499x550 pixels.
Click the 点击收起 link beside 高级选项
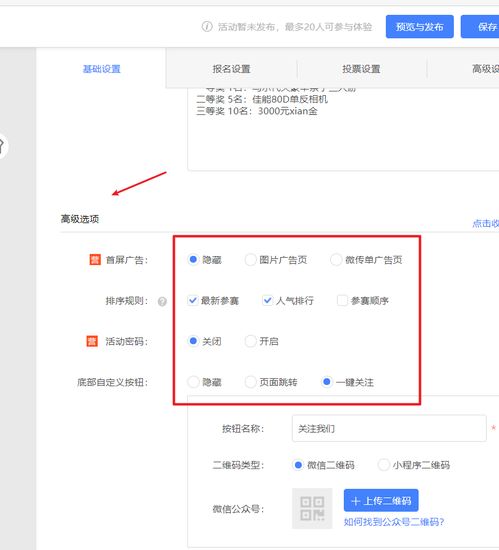486,223
